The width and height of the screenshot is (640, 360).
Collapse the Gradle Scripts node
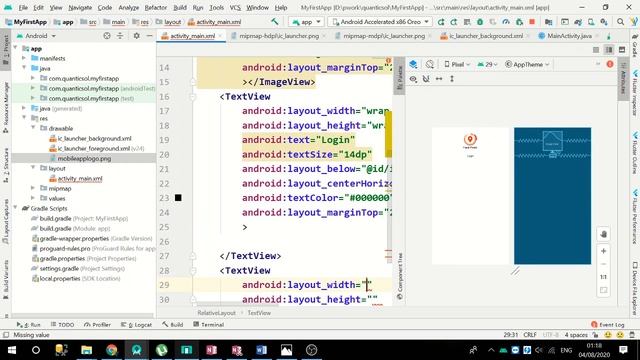click(16, 208)
